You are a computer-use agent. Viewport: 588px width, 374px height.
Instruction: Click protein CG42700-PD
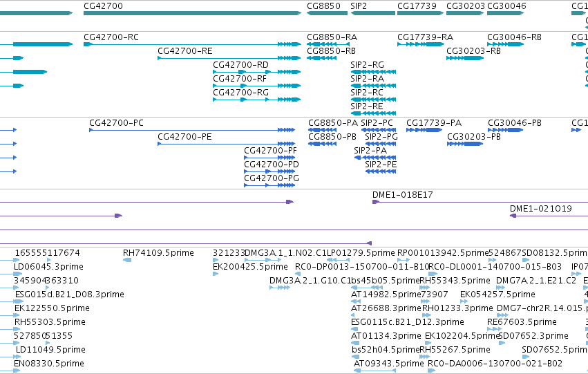tap(269, 171)
